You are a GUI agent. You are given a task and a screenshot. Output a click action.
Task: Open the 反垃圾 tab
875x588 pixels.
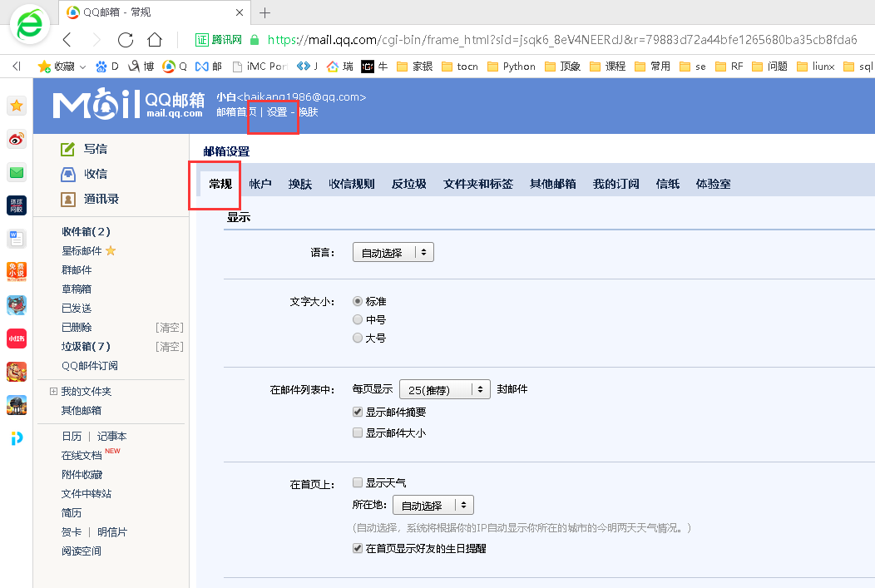tap(409, 184)
